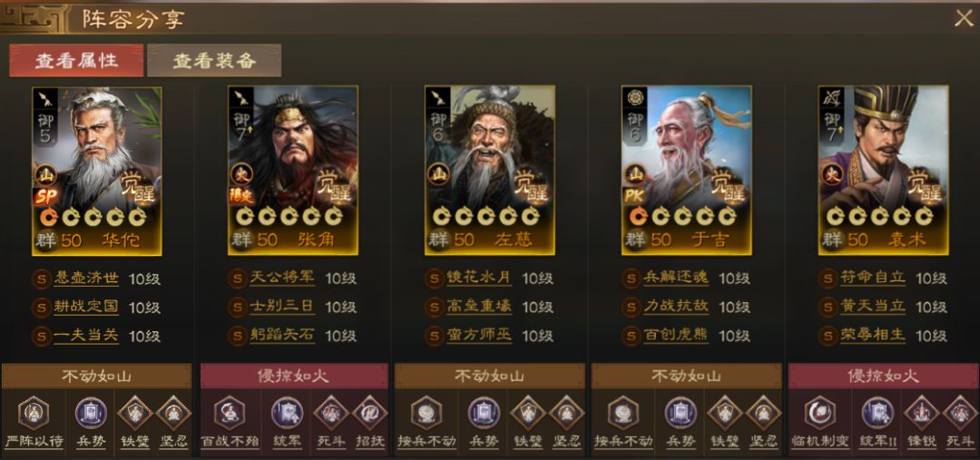Screen dimensions: 980x460
Task: Close the 阵容分享 panel
Action: (x=963, y=19)
